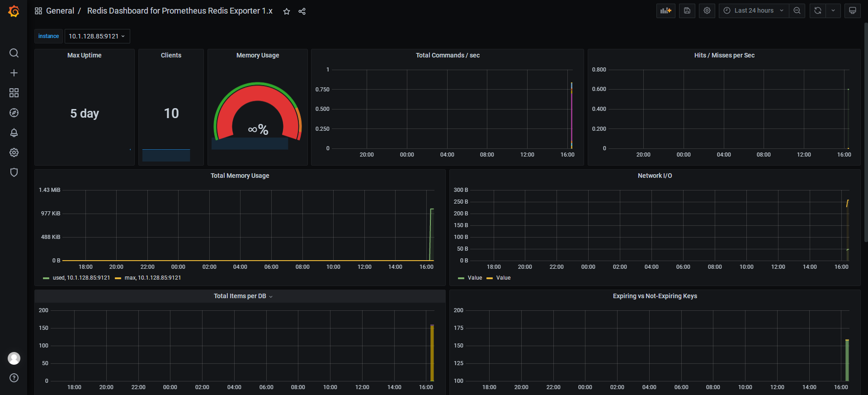Open the search dashboards icon in sidebar
The width and height of the screenshot is (868, 395).
(14, 53)
